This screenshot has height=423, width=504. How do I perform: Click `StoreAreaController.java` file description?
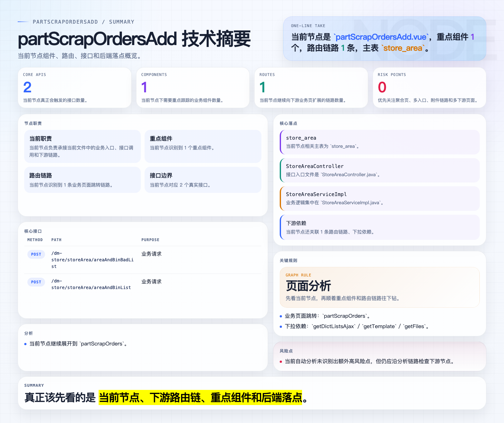pos(333,175)
